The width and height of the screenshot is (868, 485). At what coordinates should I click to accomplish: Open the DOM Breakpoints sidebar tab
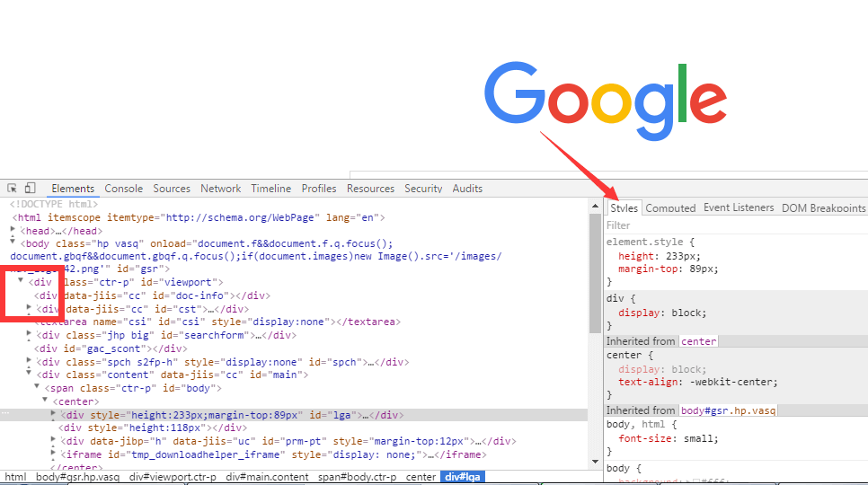tap(823, 208)
